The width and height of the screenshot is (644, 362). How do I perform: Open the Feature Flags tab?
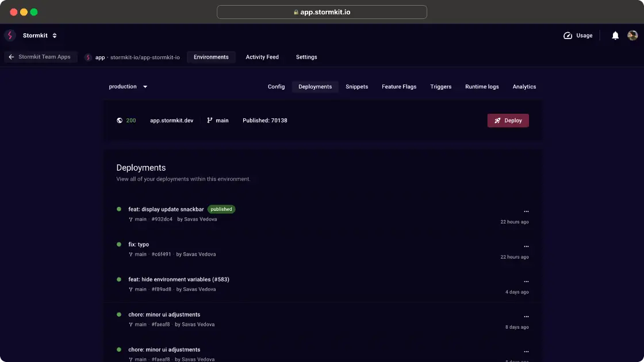pos(399,87)
